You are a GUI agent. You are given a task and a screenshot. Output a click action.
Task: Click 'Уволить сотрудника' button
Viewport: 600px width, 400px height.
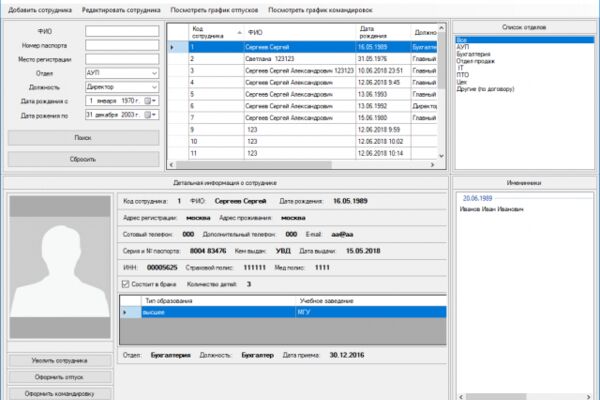click(x=60, y=361)
